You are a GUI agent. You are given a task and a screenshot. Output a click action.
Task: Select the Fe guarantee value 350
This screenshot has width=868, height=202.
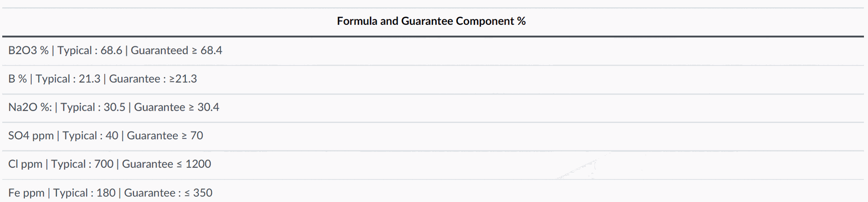coord(203,193)
